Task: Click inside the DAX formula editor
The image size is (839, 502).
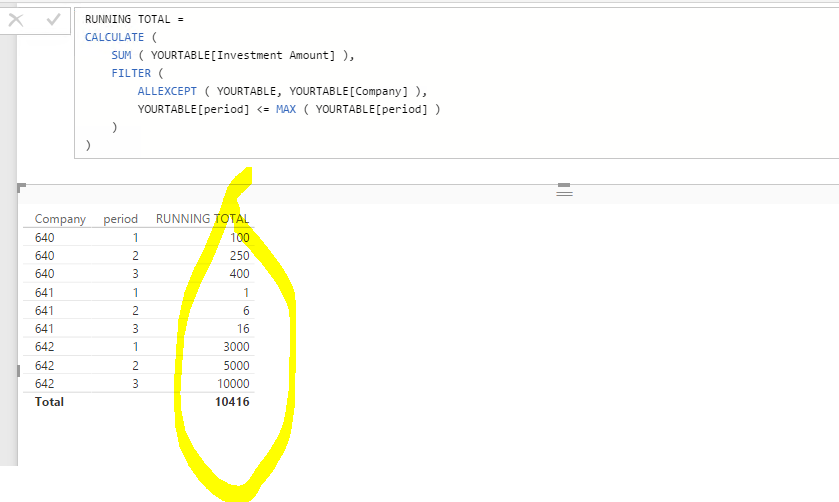Action: 456,83
